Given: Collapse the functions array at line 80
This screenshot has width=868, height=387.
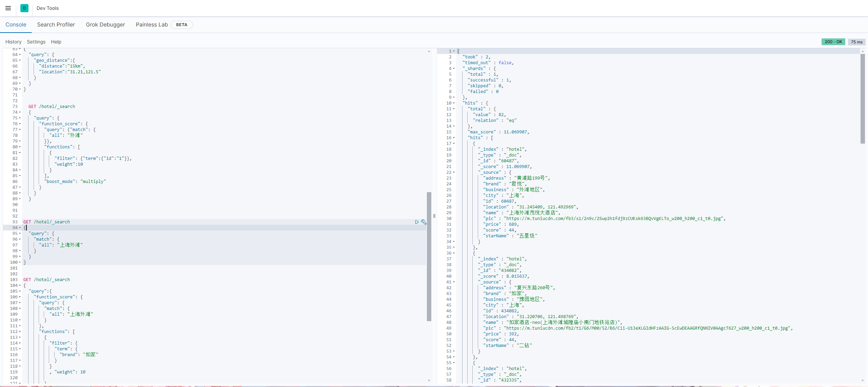Looking at the screenshot, I should pos(20,147).
